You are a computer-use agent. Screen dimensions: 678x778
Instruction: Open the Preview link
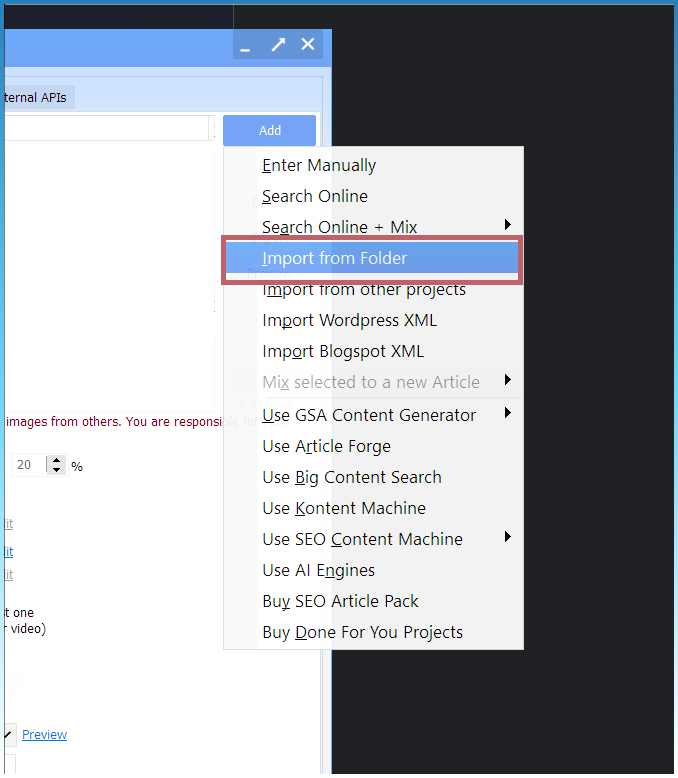click(x=44, y=735)
